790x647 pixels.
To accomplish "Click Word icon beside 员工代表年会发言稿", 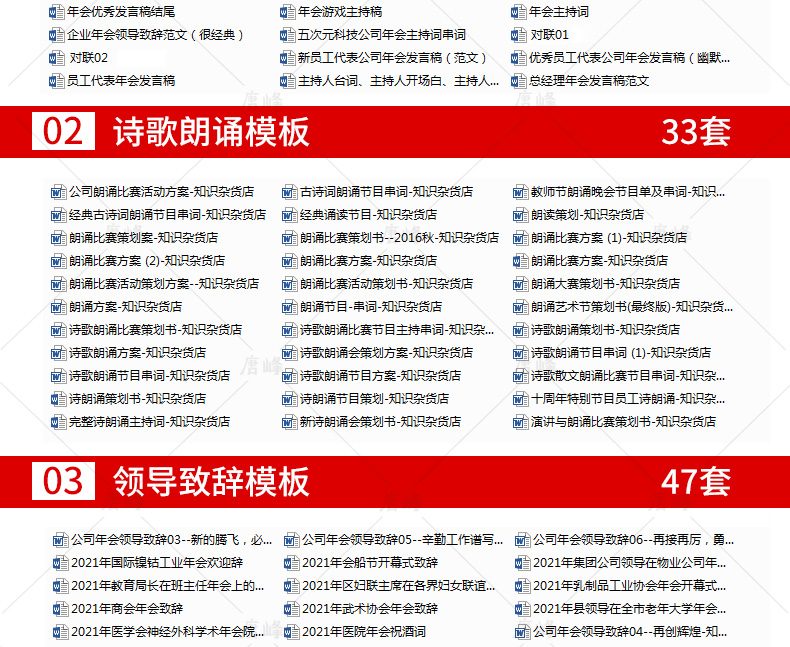I will pos(57,81).
